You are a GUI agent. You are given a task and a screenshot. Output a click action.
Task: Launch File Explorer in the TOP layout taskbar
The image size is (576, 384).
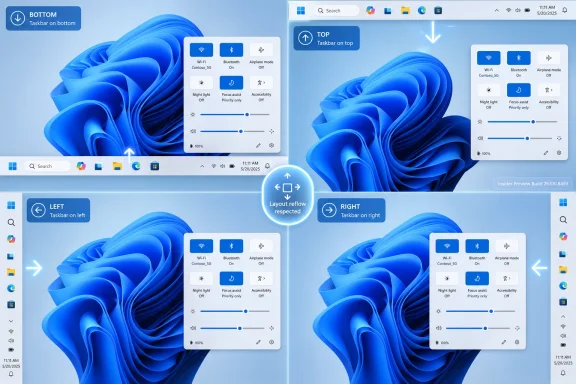tap(405, 10)
